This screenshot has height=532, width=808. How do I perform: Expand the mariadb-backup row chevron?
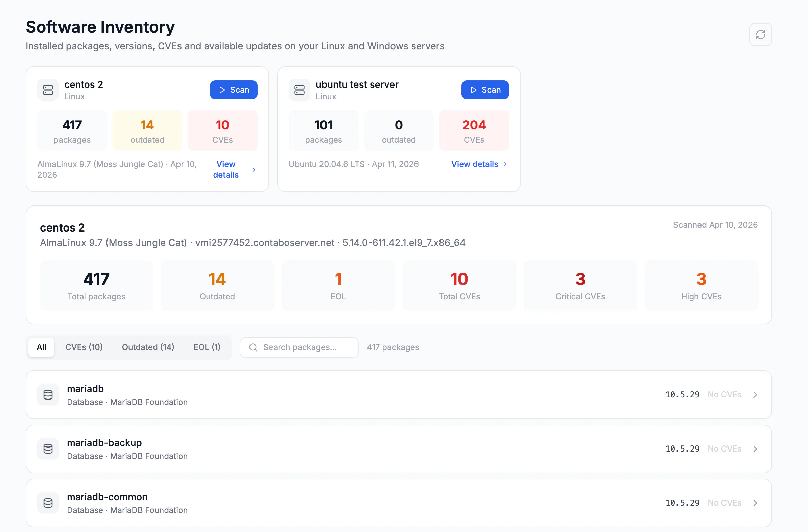[755, 449]
